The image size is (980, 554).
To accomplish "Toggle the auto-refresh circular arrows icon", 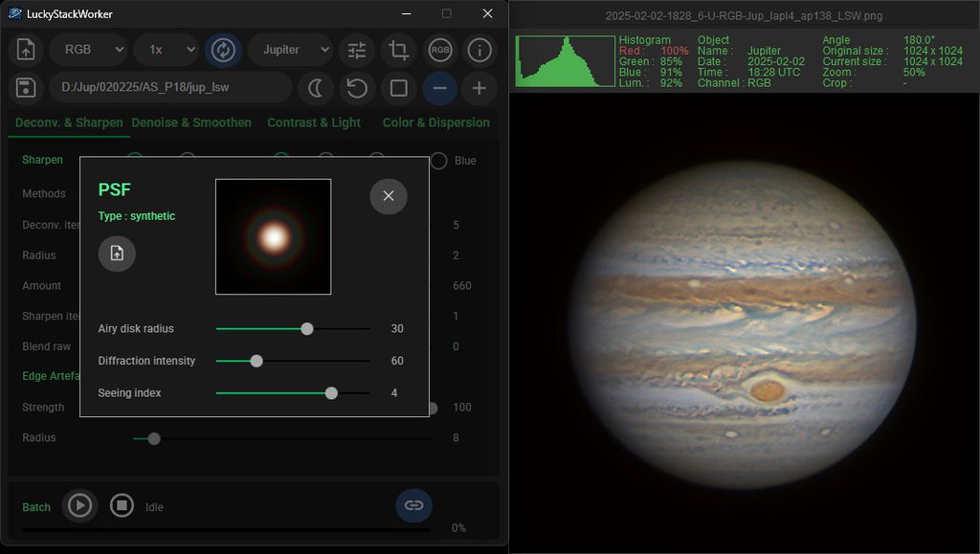I will coord(223,50).
